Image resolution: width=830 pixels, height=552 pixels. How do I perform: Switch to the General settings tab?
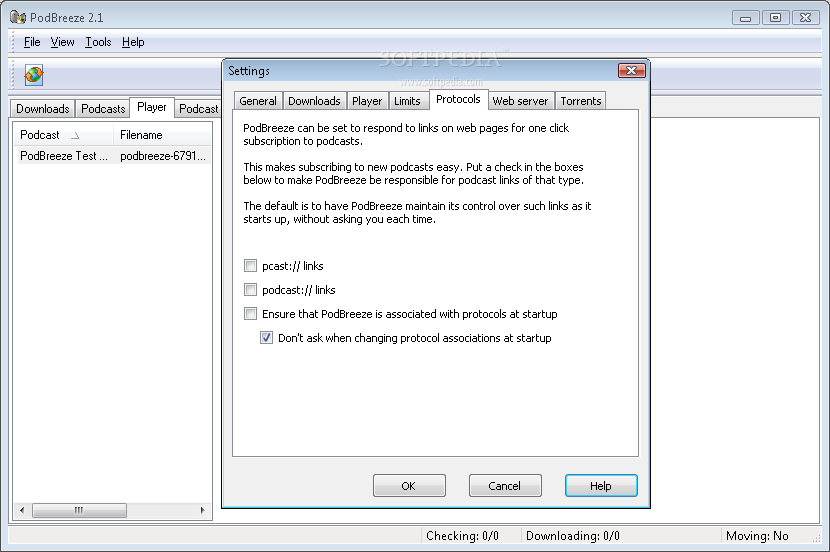[x=258, y=101]
